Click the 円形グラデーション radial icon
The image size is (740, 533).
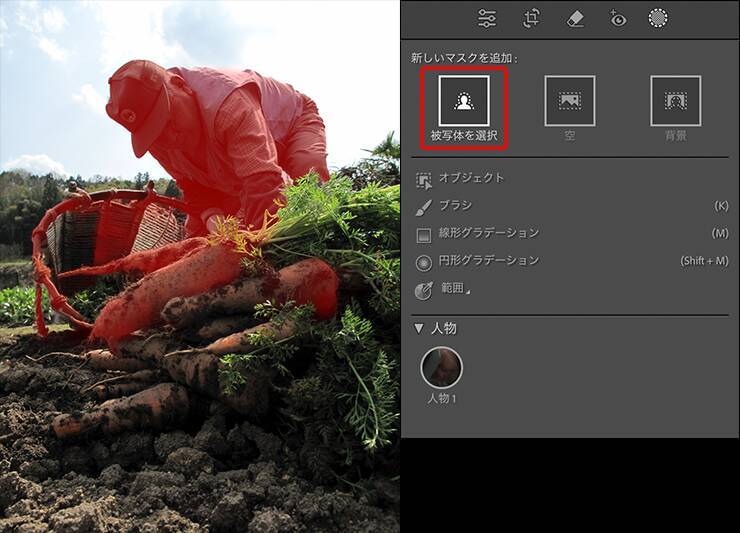pos(424,262)
